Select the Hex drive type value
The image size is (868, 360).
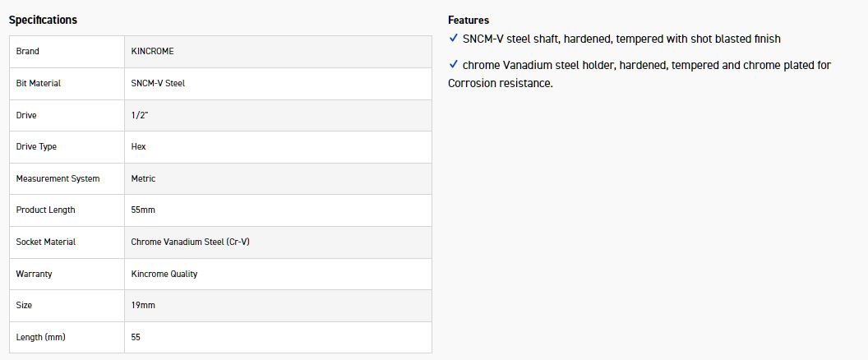pyautogui.click(x=138, y=147)
